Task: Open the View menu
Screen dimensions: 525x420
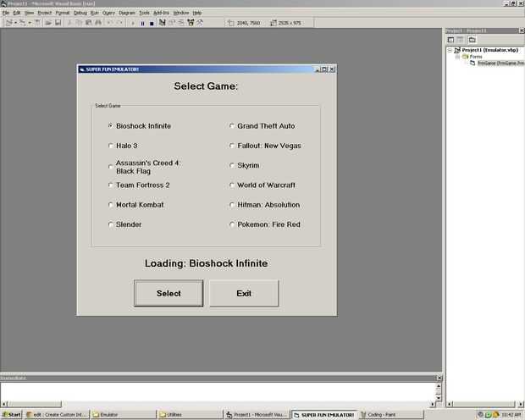Action: pos(29,13)
